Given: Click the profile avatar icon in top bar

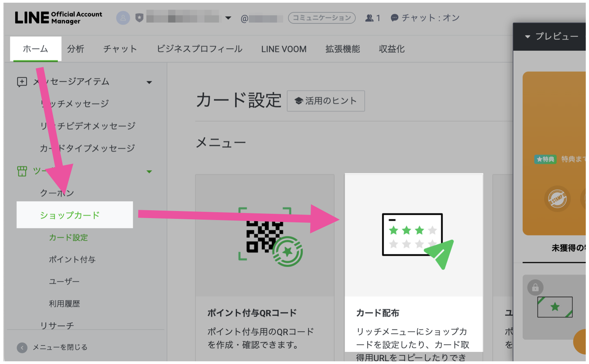Looking at the screenshot, I should click(x=123, y=18).
